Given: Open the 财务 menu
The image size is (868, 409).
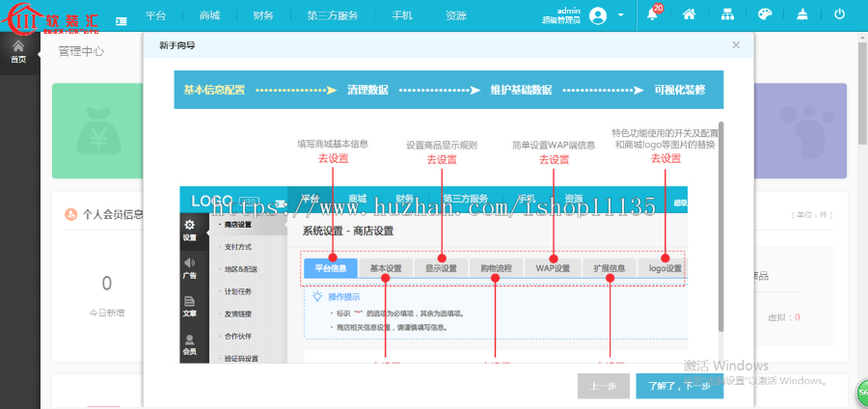Looking at the screenshot, I should pos(262,16).
